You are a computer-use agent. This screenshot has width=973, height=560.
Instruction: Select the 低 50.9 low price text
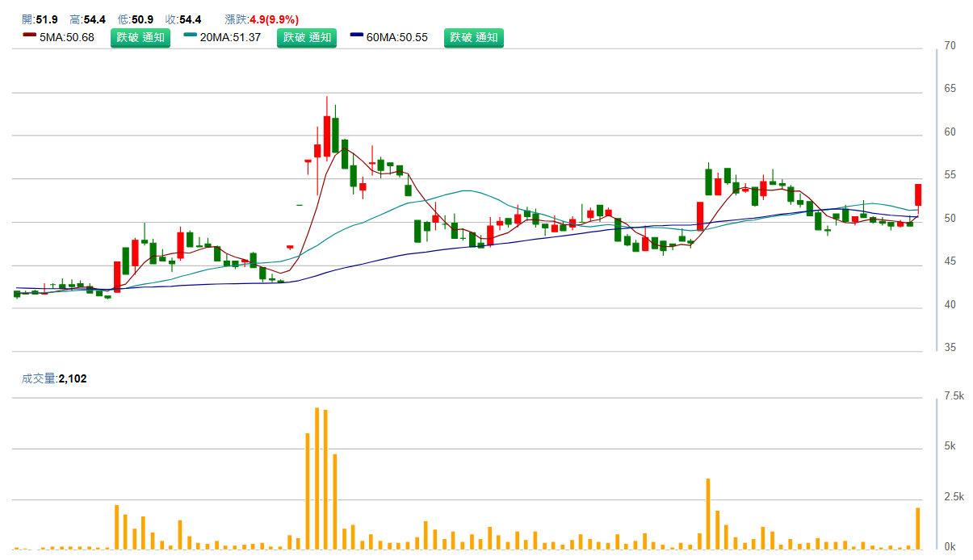point(136,19)
